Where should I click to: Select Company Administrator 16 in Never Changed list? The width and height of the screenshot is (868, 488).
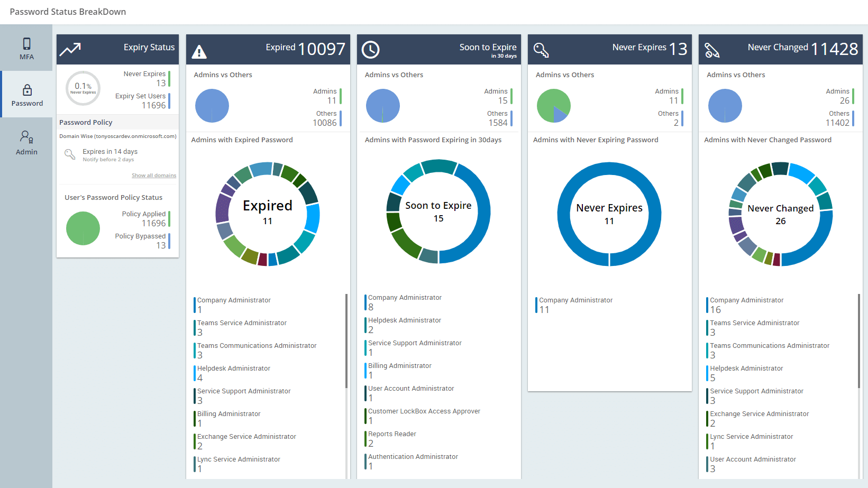tap(746, 305)
